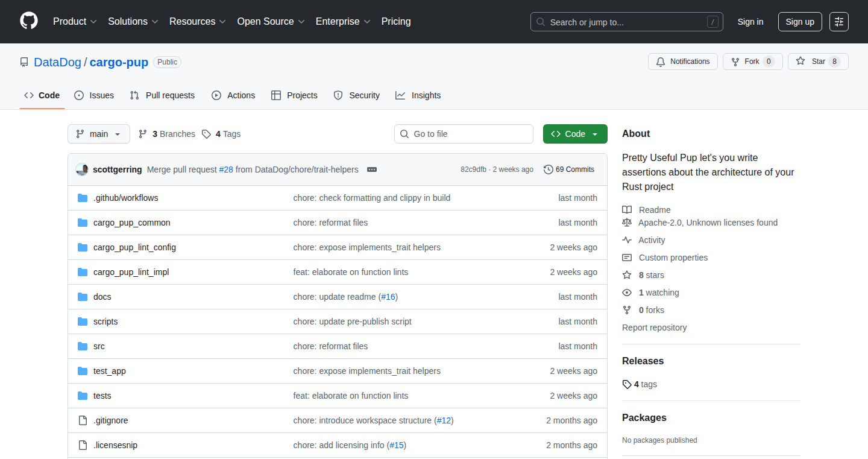Open the tests folder
Viewport: 868px width, 459px height.
102,396
